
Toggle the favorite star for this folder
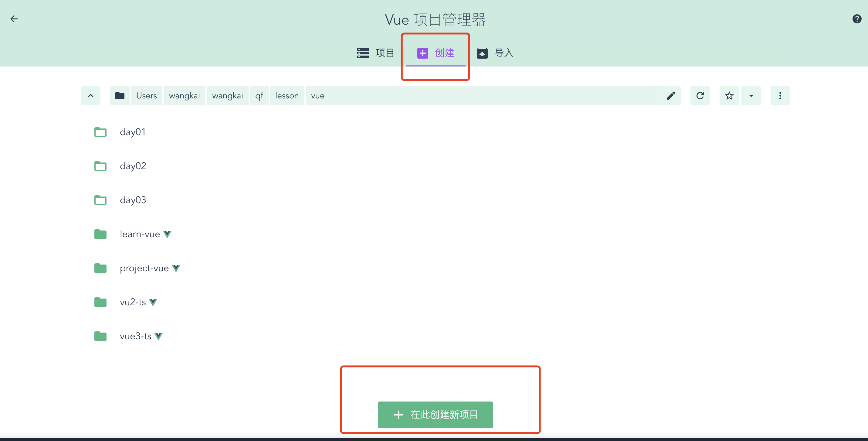[x=729, y=96]
